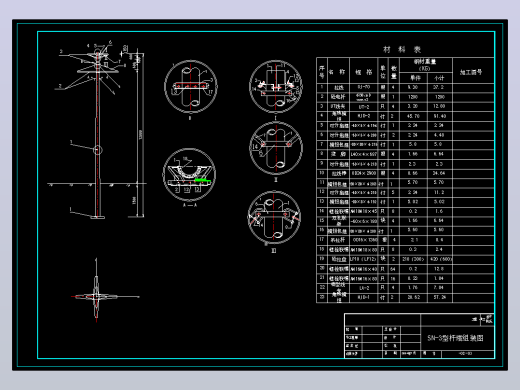Select the '12.8' subtotal cell in row 20
This screenshot has width=520, height=390.
pos(439,269)
